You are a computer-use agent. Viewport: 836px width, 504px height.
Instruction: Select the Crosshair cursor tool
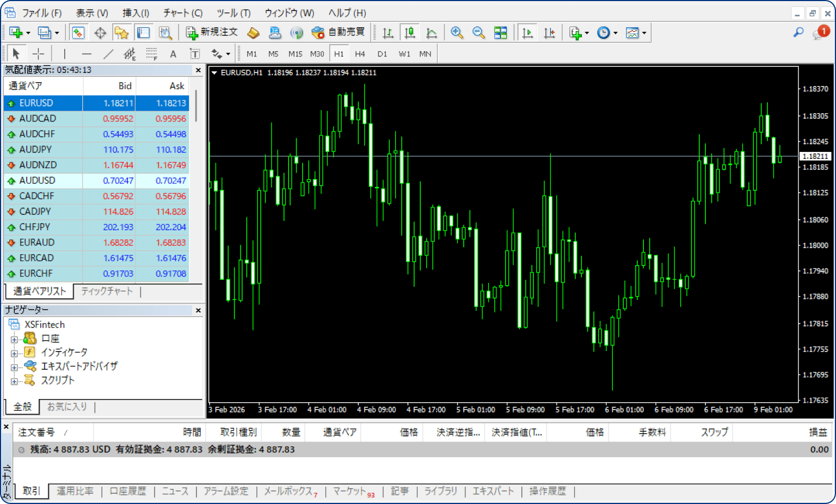[38, 54]
